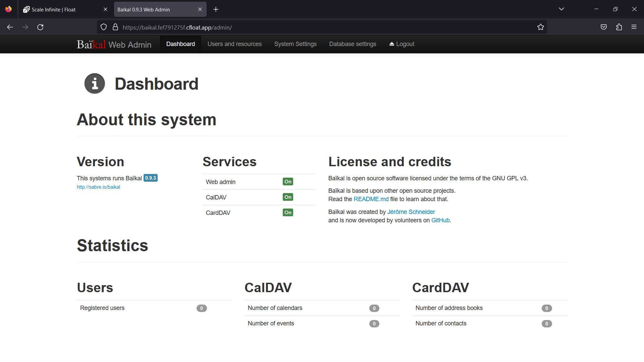This screenshot has width=644, height=362.
Task: Click the browser back arrow
Action: coord(10,27)
